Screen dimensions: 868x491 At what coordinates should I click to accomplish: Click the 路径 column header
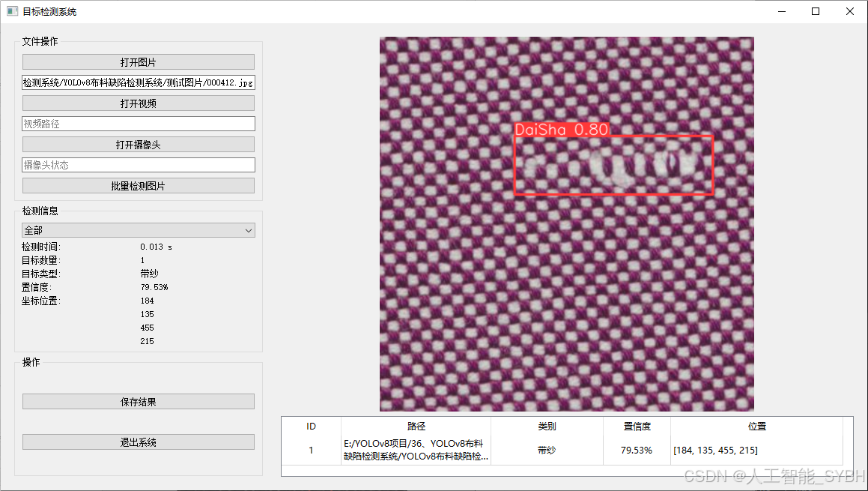pyautogui.click(x=416, y=427)
